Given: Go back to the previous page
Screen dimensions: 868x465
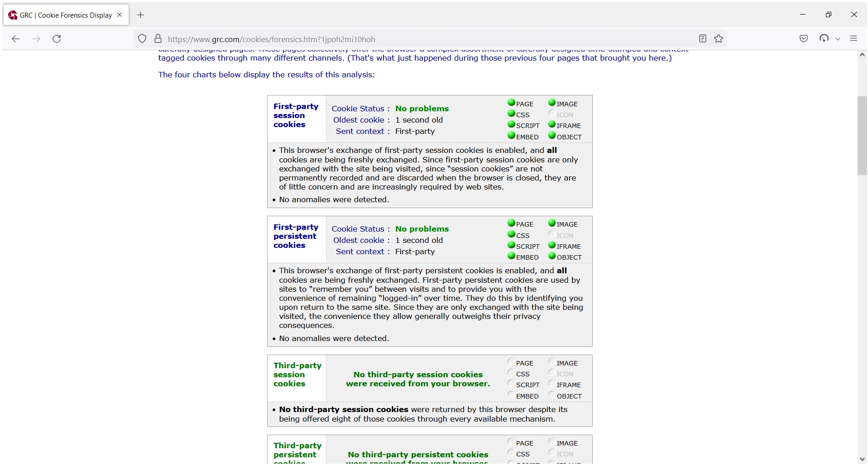Looking at the screenshot, I should coord(16,39).
